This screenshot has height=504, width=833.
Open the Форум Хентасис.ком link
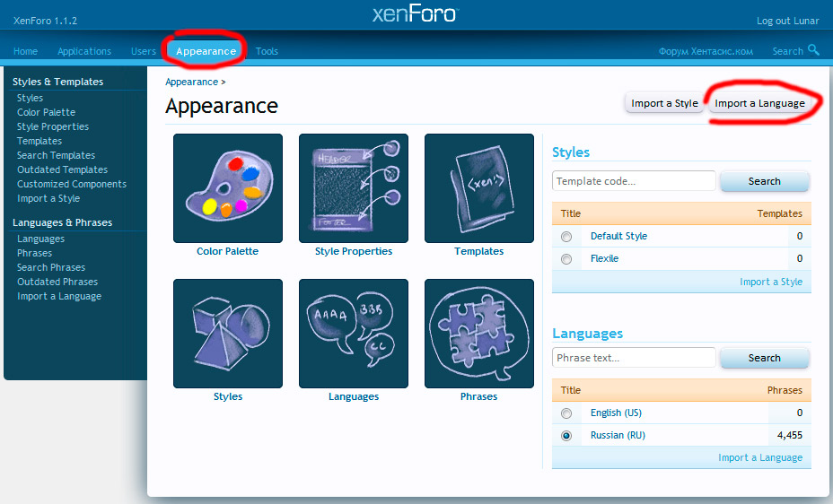(x=706, y=51)
